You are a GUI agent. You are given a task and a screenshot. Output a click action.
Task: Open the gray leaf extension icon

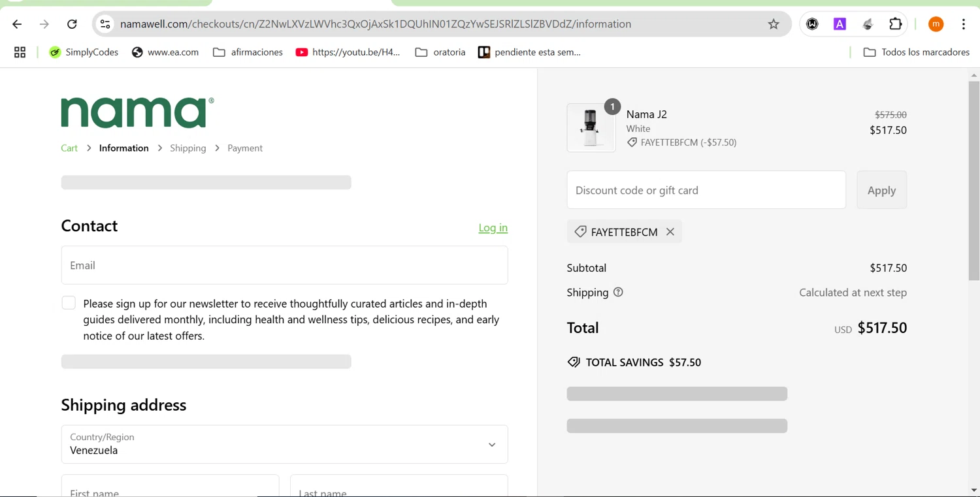click(868, 24)
